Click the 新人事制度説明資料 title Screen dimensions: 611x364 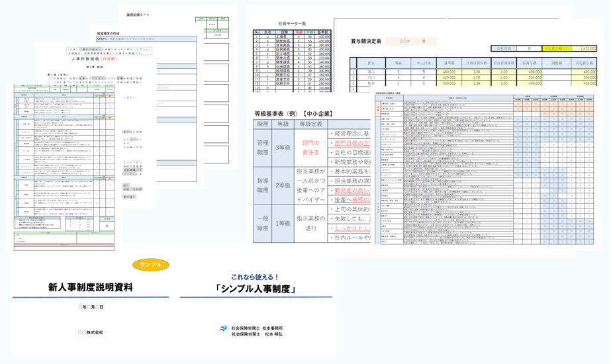(90, 287)
